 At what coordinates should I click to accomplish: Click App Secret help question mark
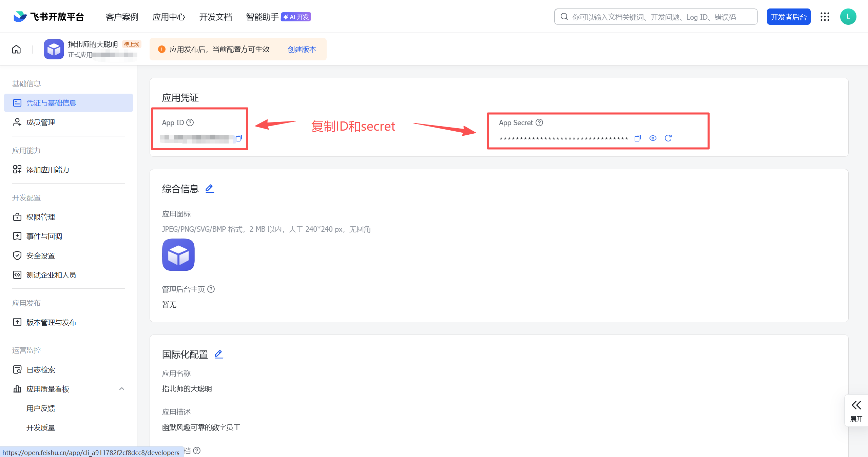tap(539, 122)
